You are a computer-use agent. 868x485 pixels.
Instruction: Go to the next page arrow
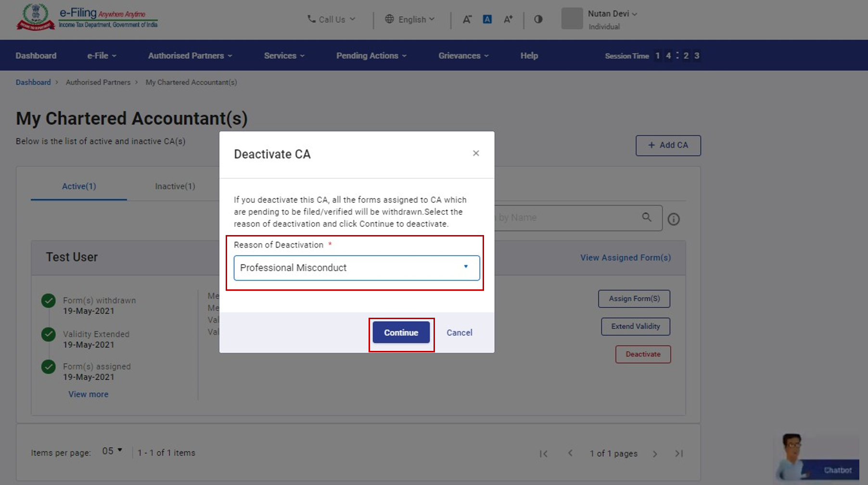tap(655, 454)
